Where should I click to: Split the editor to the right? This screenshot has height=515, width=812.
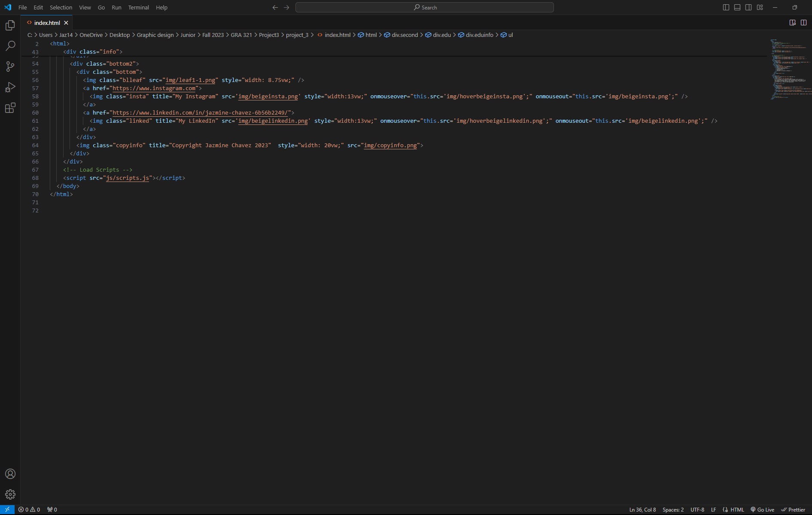(x=803, y=23)
